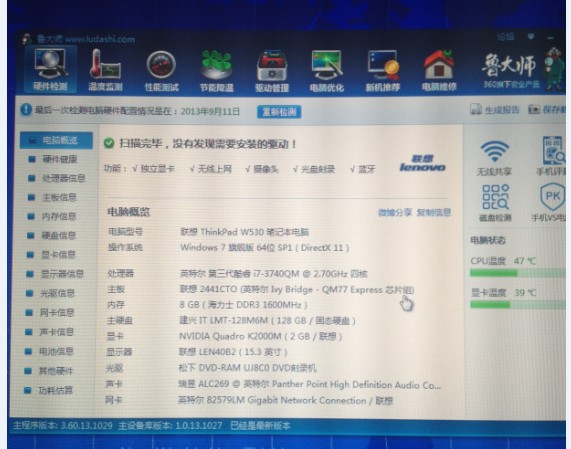Open the 论坛 forum link

pyautogui.click(x=506, y=36)
